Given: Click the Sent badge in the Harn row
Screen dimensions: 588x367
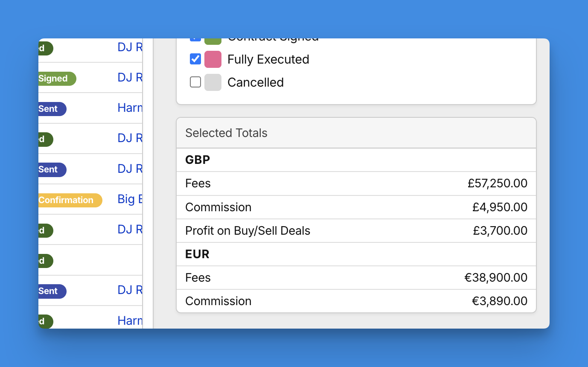Looking at the screenshot, I should pos(52,109).
